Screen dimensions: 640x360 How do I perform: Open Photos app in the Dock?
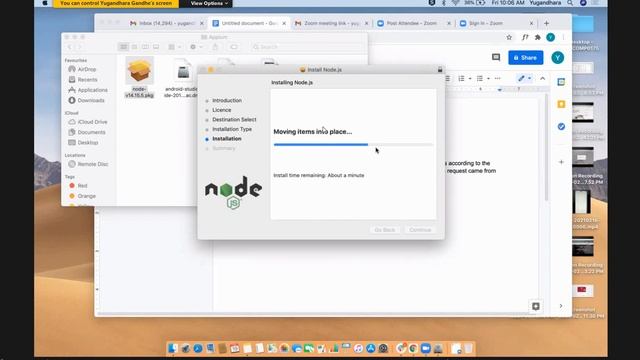click(x=284, y=348)
